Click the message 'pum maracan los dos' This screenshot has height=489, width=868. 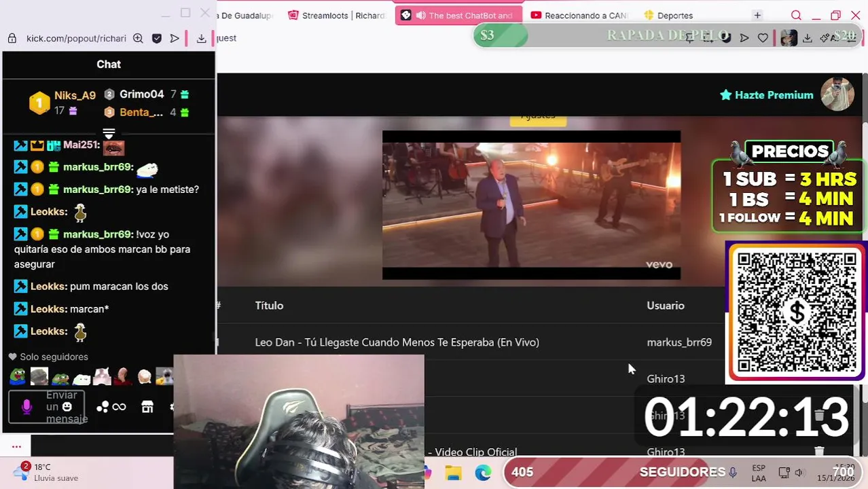119,287
